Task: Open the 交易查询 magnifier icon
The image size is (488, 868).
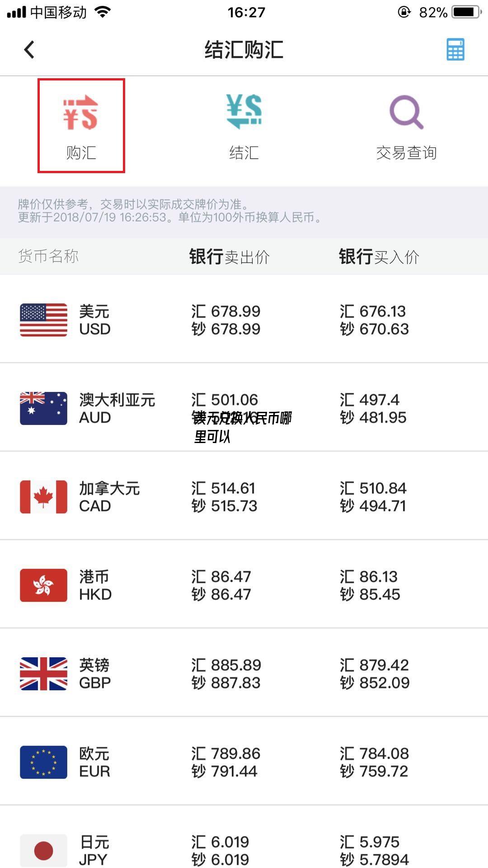Action: [x=406, y=112]
